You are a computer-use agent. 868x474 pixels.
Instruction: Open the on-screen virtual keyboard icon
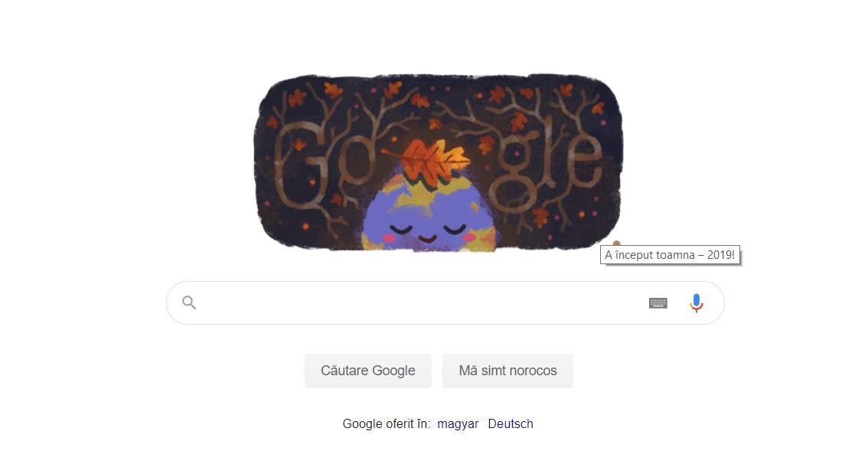click(x=658, y=303)
